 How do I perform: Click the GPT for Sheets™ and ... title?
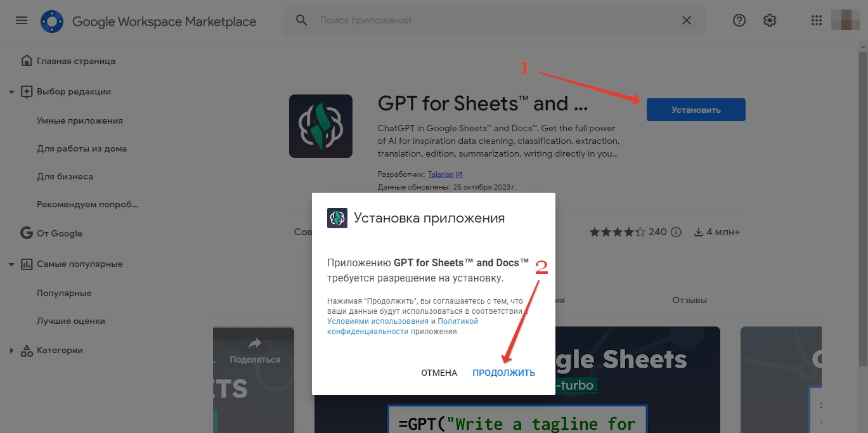[x=483, y=103]
